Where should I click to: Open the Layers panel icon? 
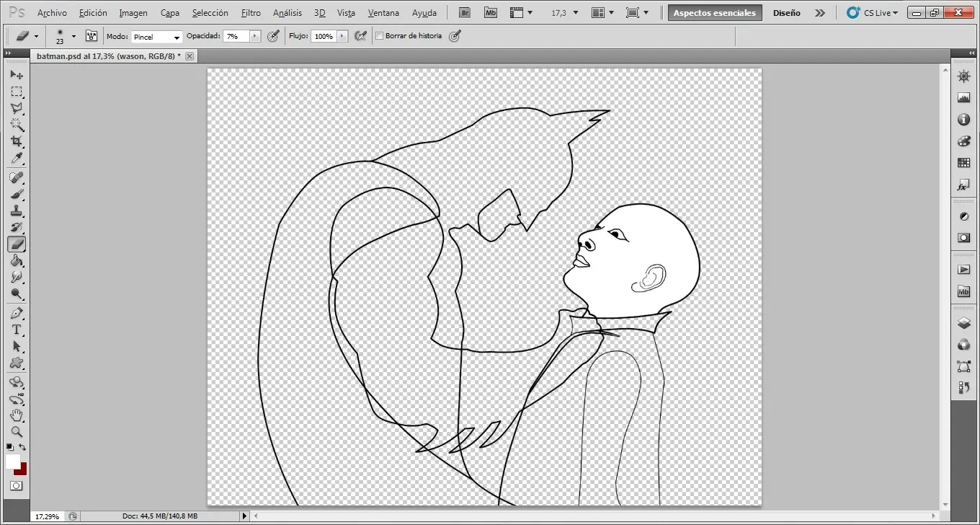click(963, 324)
